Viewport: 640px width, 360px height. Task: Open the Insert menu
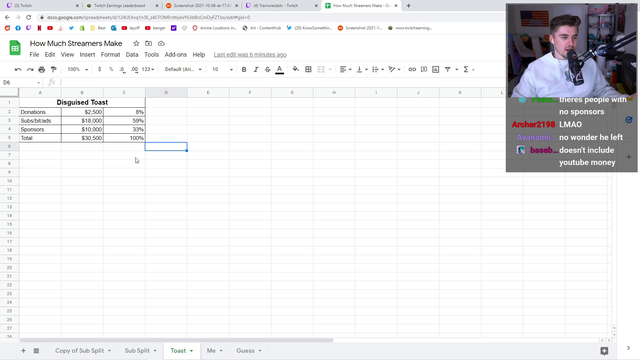pyautogui.click(x=87, y=55)
